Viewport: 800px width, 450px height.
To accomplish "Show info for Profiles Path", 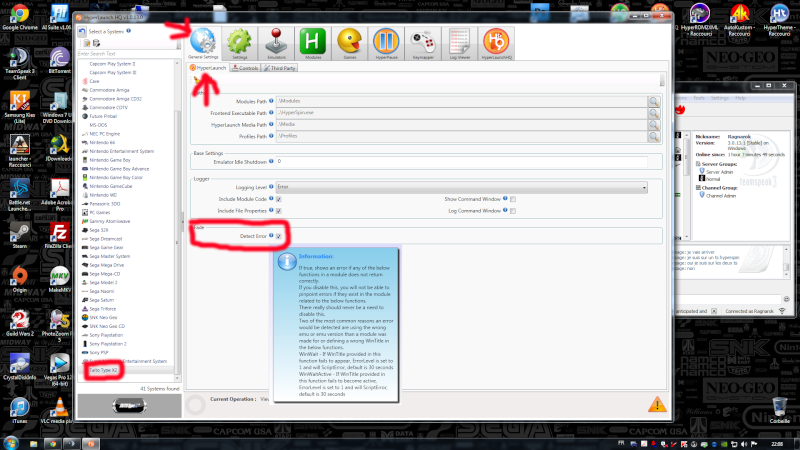I will (271, 136).
